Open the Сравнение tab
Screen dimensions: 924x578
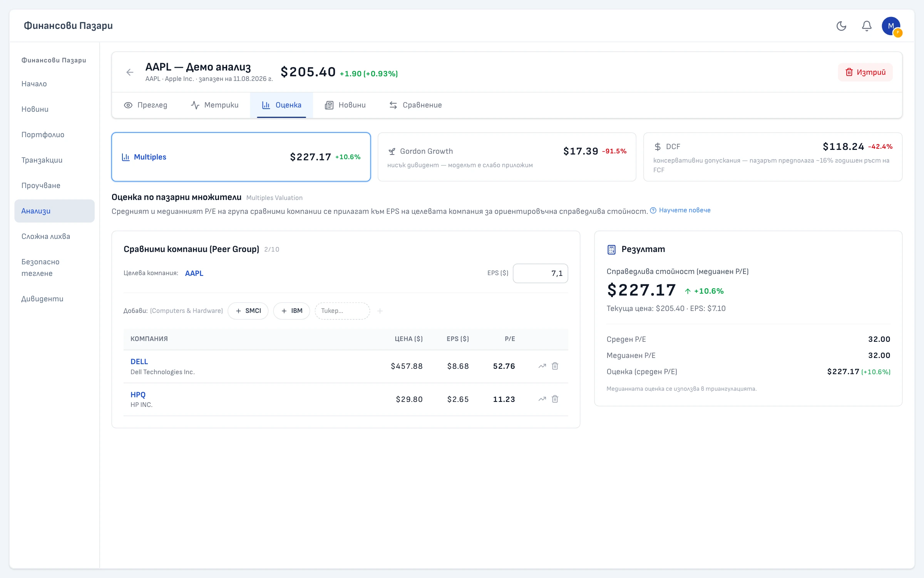tap(415, 105)
